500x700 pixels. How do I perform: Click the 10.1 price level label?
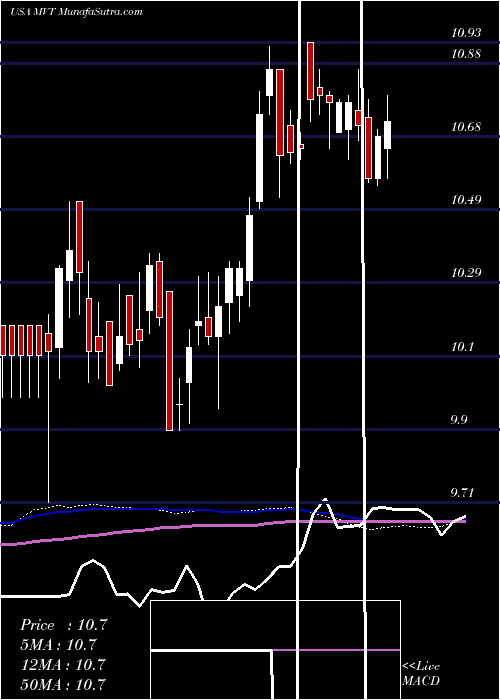point(463,346)
